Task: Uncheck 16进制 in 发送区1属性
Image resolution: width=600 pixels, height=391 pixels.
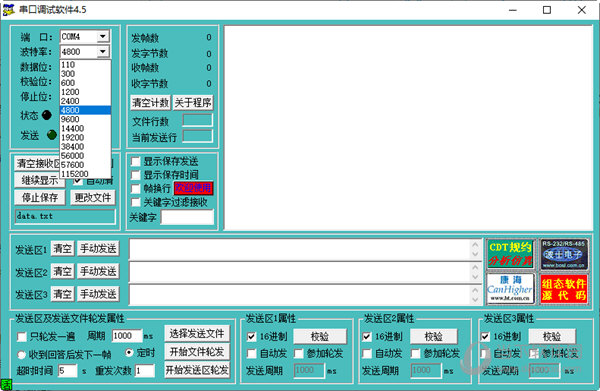Action: (x=251, y=337)
